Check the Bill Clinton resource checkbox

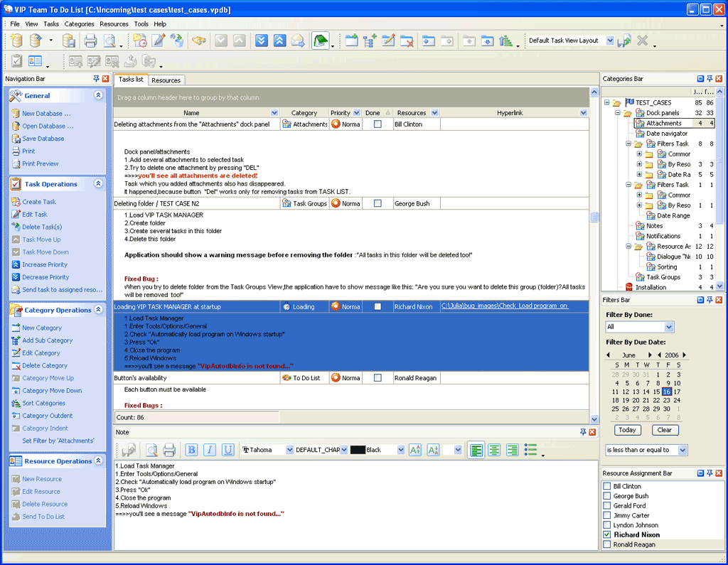606,487
